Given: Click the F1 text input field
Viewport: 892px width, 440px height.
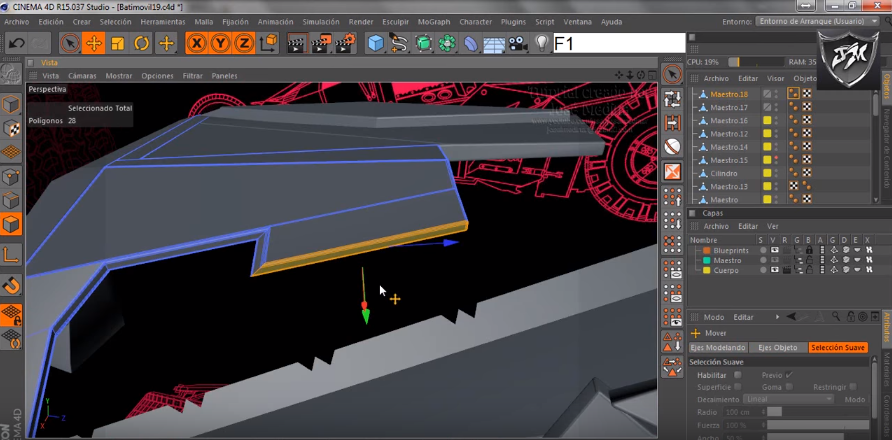Looking at the screenshot, I should tap(619, 43).
